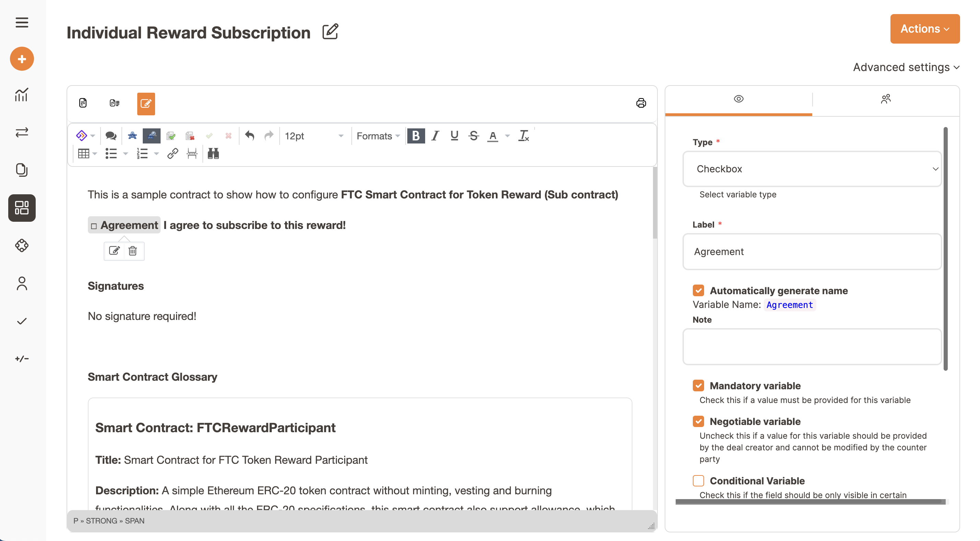
Task: Switch to document with fields view icon
Action: [x=115, y=103]
